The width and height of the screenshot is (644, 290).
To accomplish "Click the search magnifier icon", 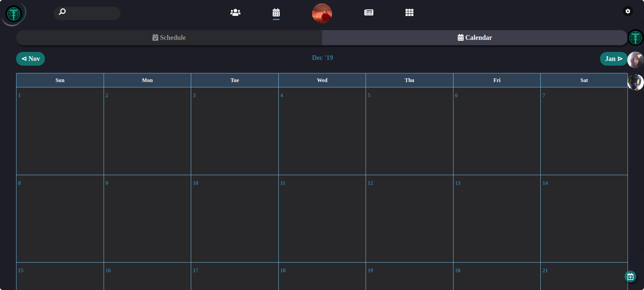I will pyautogui.click(x=62, y=12).
